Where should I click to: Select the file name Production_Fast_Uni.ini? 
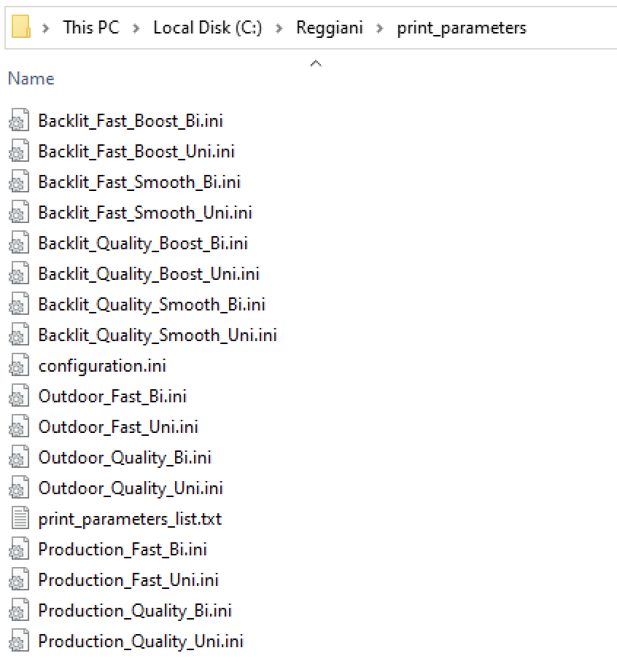(x=128, y=580)
